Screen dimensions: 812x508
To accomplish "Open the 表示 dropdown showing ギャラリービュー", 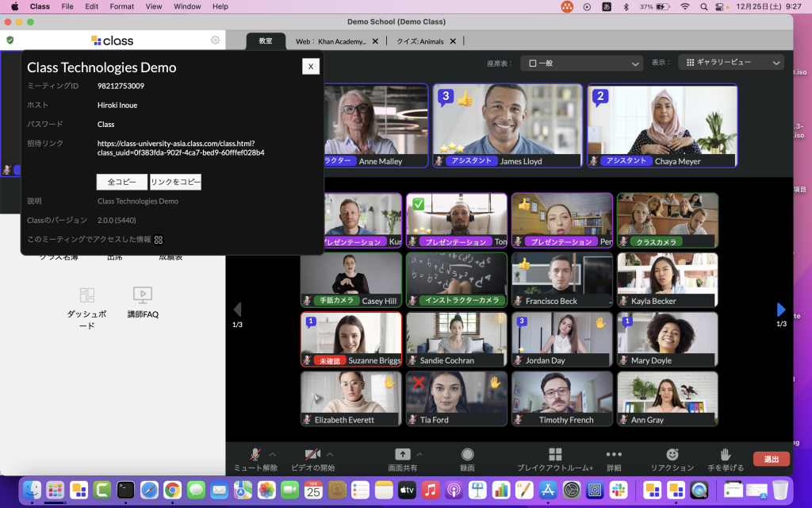I will [731, 62].
